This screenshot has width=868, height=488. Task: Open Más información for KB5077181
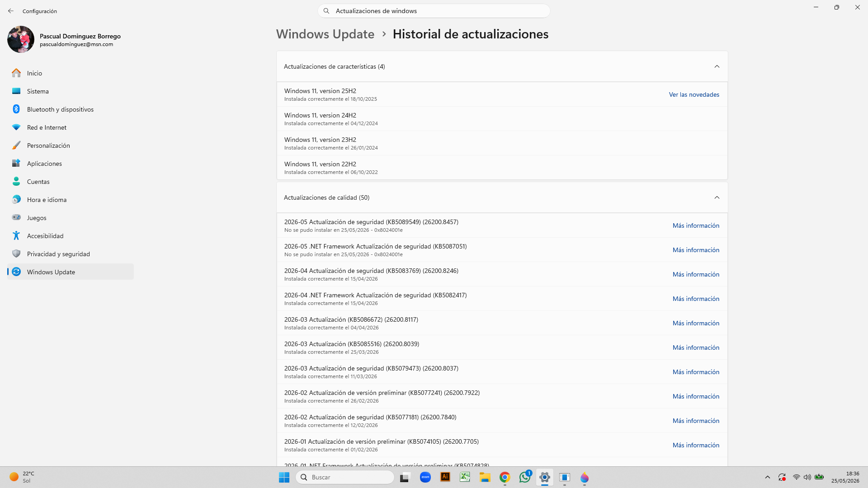(696, 421)
